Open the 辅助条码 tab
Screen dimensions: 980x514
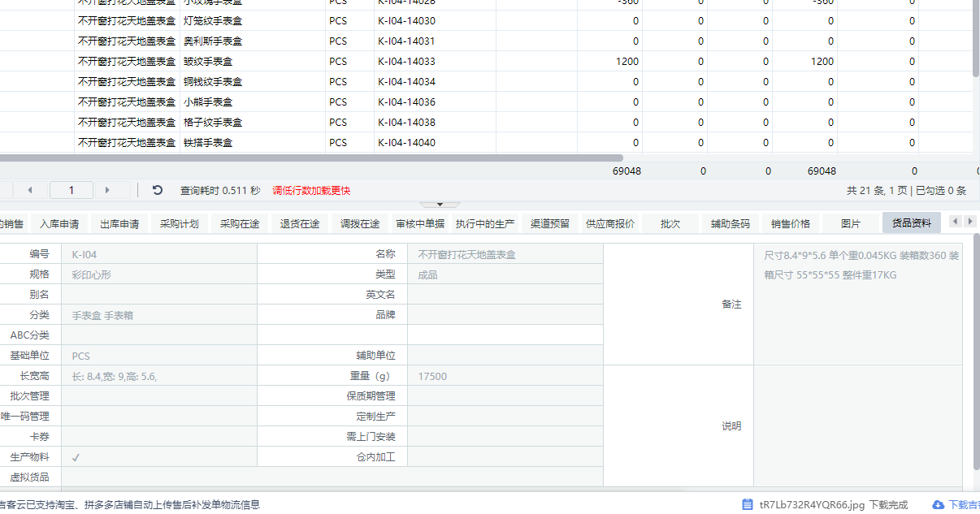[731, 223]
